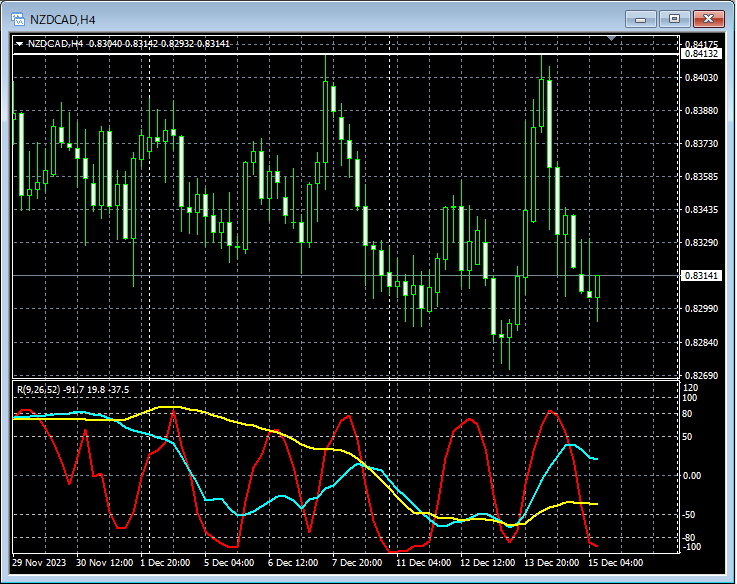Click the 15 Dec 04:00 time label
The height and width of the screenshot is (584, 737).
click(615, 563)
